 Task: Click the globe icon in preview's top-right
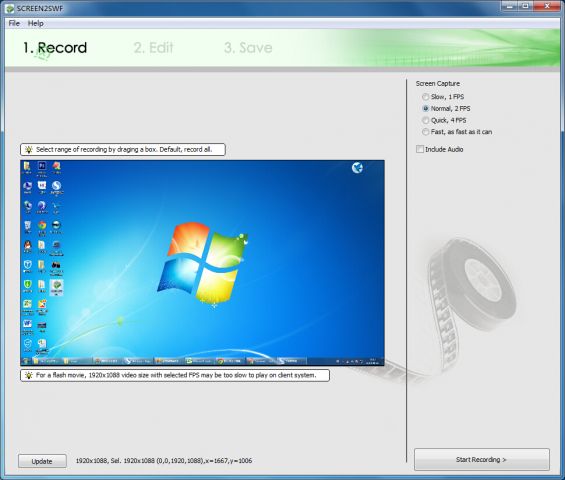357,168
